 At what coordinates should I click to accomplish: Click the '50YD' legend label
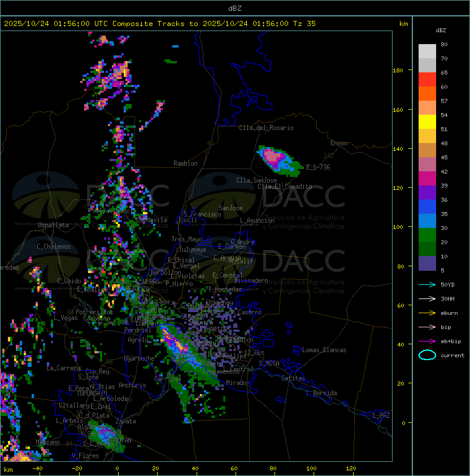(x=447, y=284)
